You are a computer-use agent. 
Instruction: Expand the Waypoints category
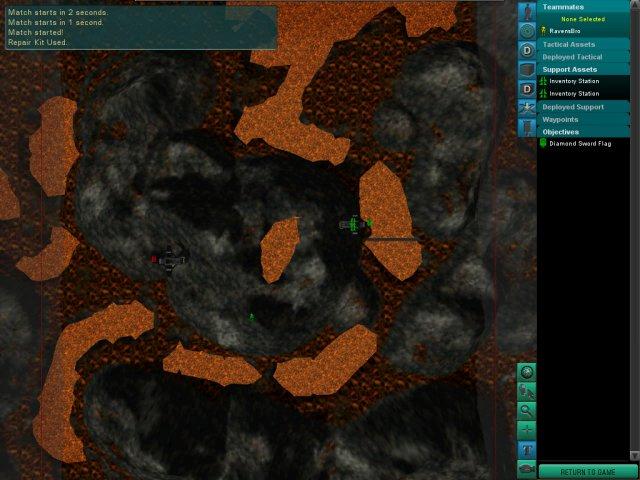(584, 120)
